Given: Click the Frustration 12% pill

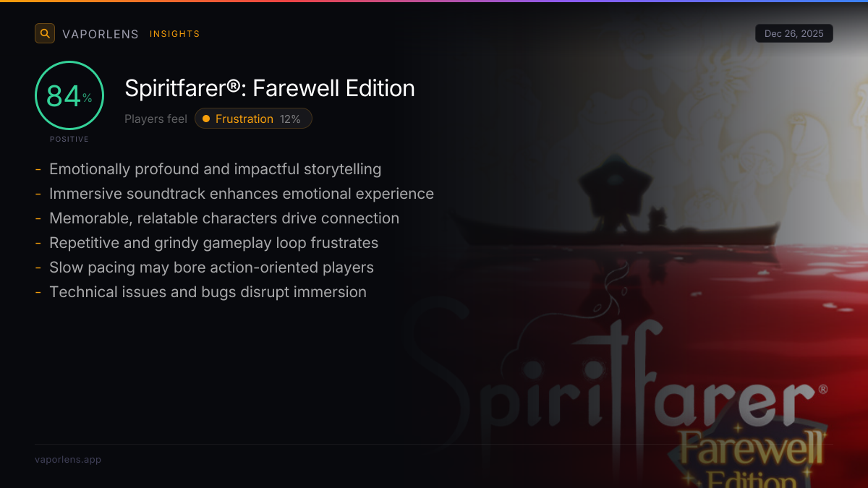Looking at the screenshot, I should point(253,119).
